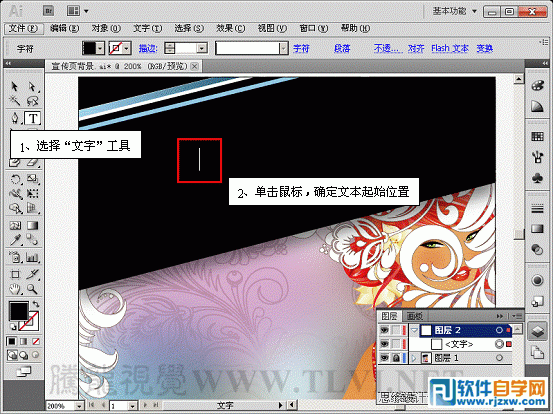Select the Blend tool
Screen dimensions: 553x414
tap(32, 240)
